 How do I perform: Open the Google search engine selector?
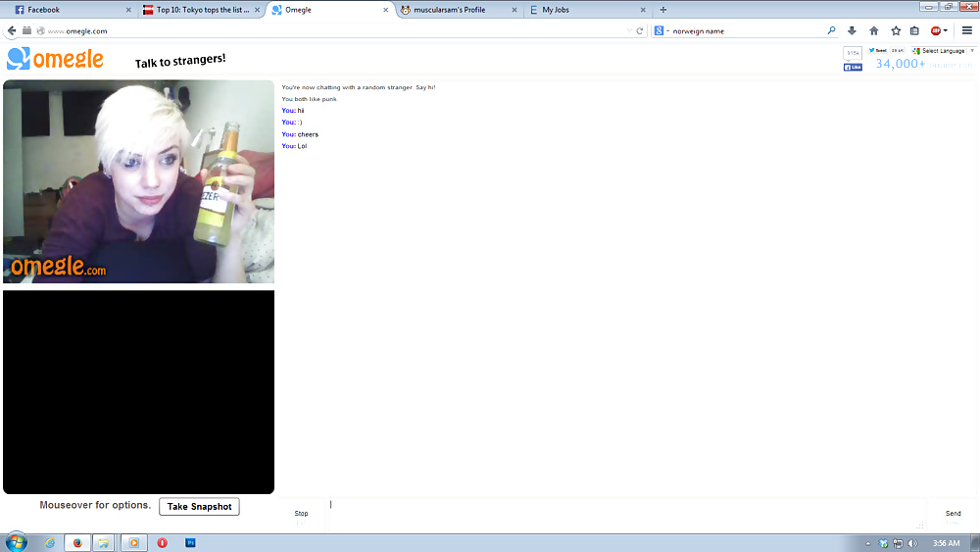[661, 30]
